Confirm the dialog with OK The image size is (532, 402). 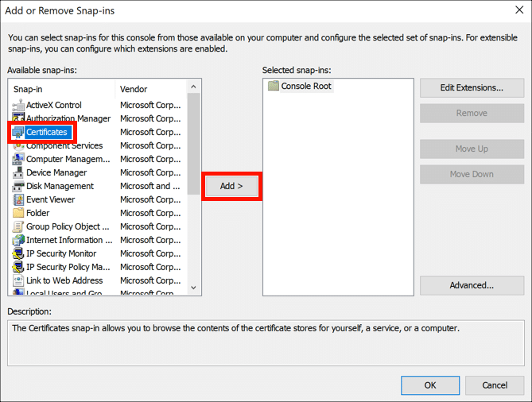click(x=430, y=385)
